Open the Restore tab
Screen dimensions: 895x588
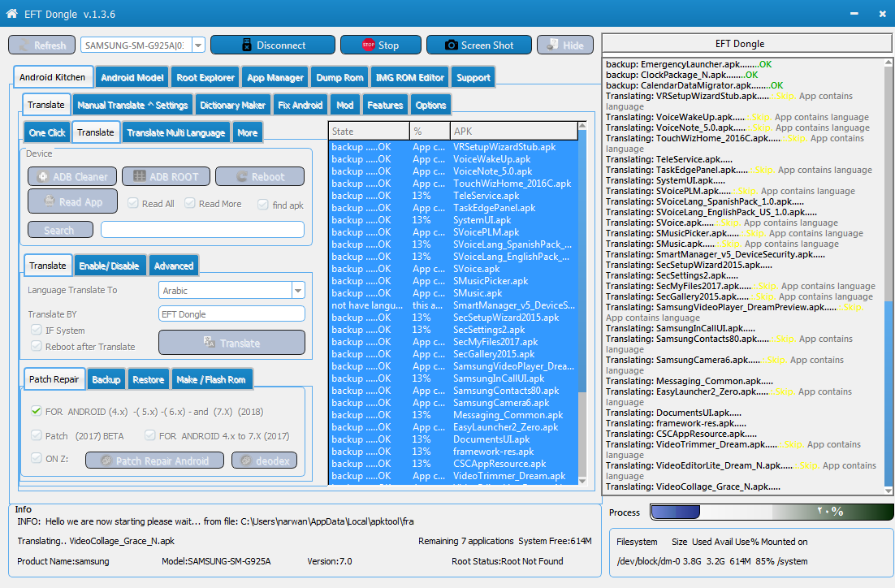(x=149, y=379)
